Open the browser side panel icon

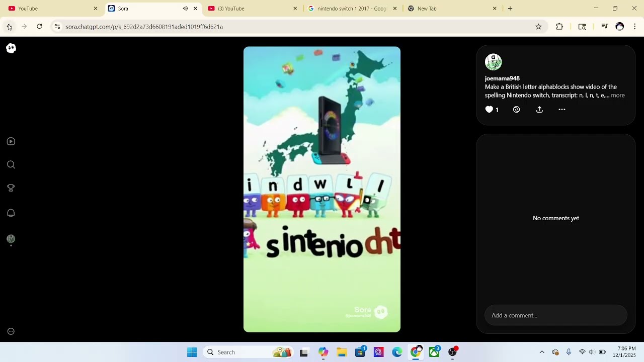582,27
